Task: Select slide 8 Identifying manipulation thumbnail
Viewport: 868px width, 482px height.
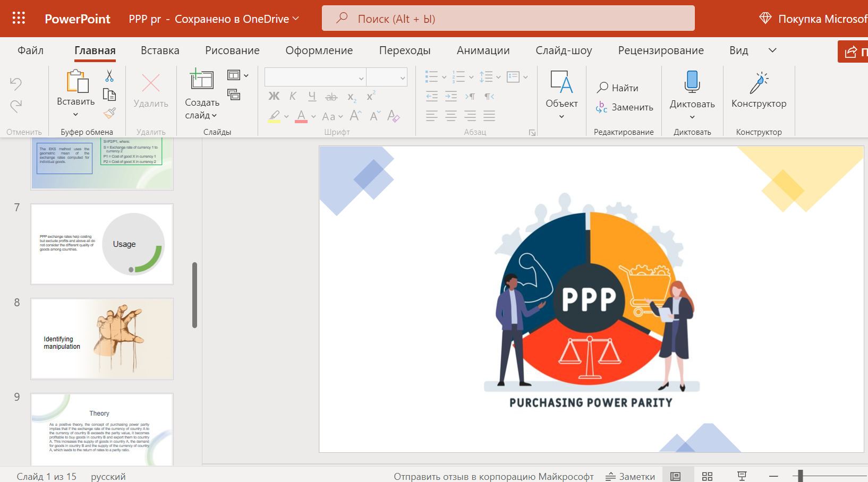Action: (x=102, y=339)
